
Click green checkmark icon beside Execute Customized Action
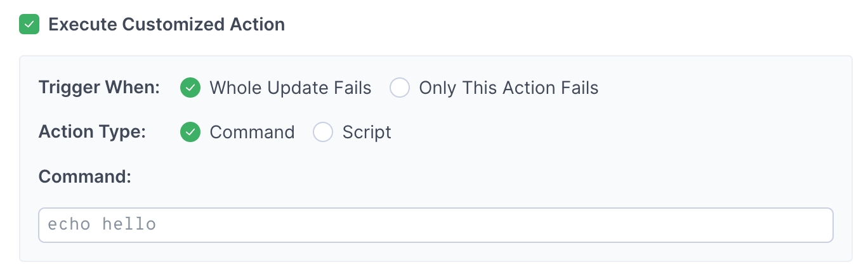[x=29, y=25]
